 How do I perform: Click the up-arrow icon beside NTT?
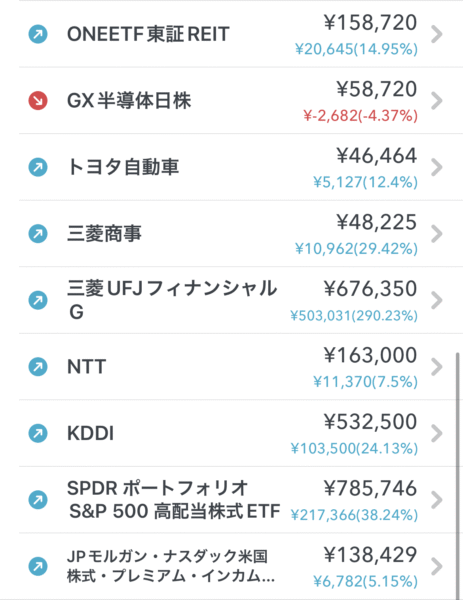coord(38,367)
